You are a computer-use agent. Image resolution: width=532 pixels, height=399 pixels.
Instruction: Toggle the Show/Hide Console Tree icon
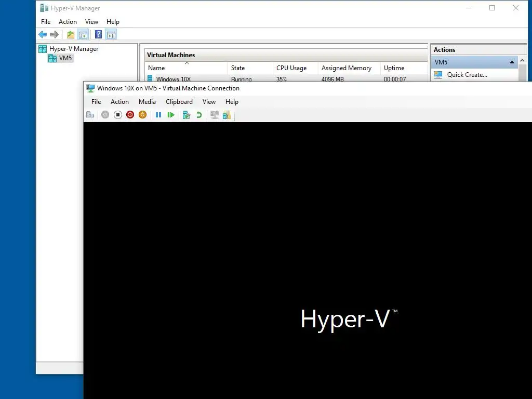pos(83,34)
